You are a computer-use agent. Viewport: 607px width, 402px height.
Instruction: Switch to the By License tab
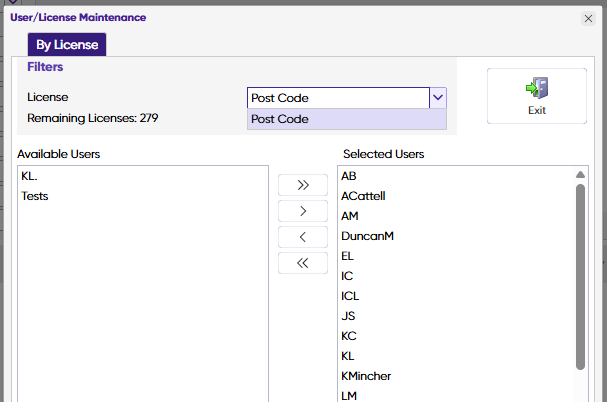(66, 45)
